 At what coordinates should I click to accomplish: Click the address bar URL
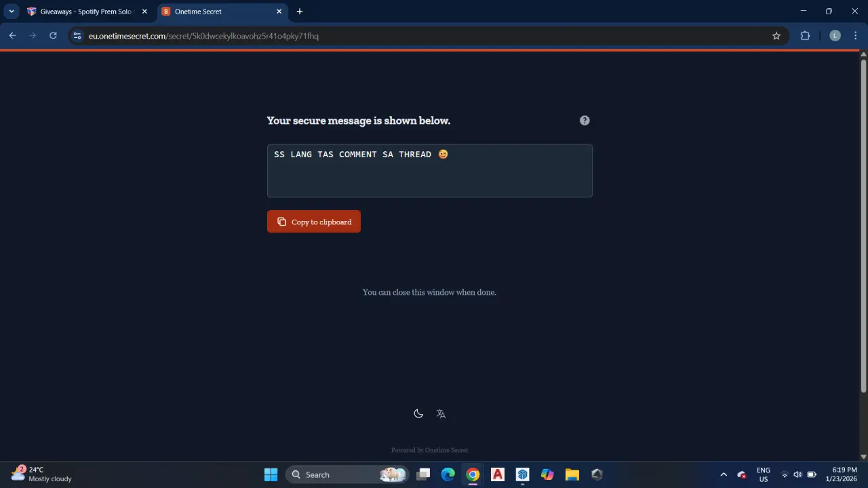click(203, 36)
